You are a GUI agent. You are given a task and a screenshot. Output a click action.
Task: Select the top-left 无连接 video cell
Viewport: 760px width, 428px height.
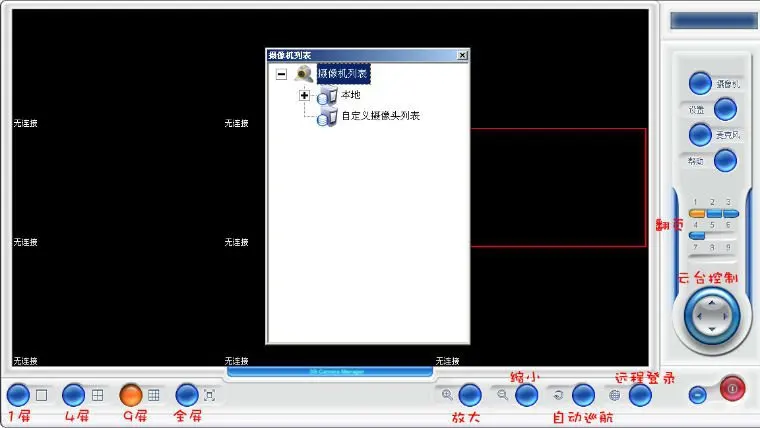[x=117, y=68]
